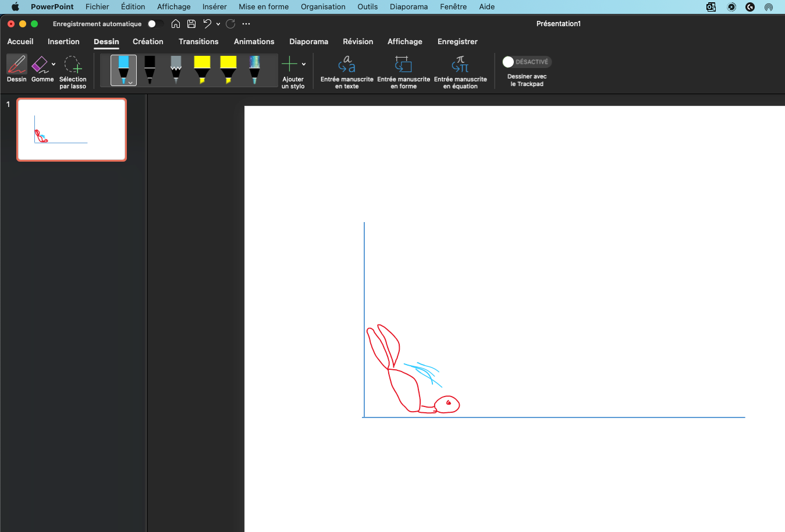The width and height of the screenshot is (785, 532).
Task: Choose the Sélection par lasso tool
Action: click(x=73, y=71)
